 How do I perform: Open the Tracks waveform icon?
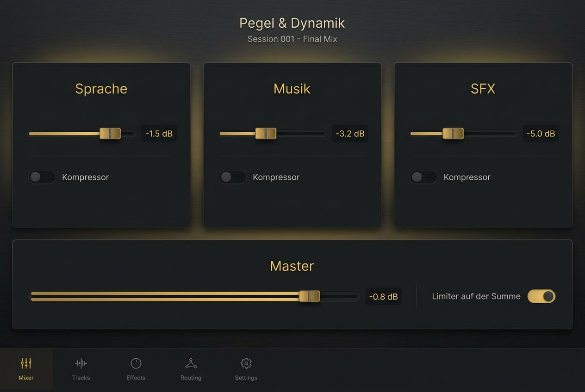point(81,363)
